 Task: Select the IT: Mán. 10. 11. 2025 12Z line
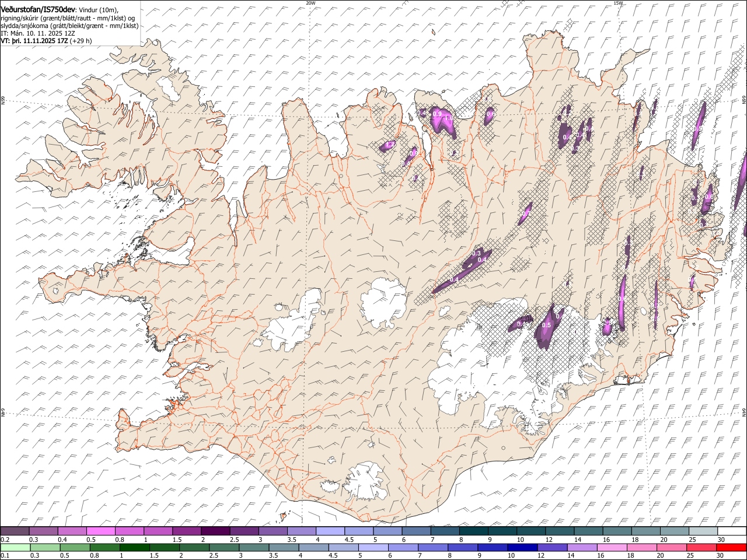click(x=38, y=33)
